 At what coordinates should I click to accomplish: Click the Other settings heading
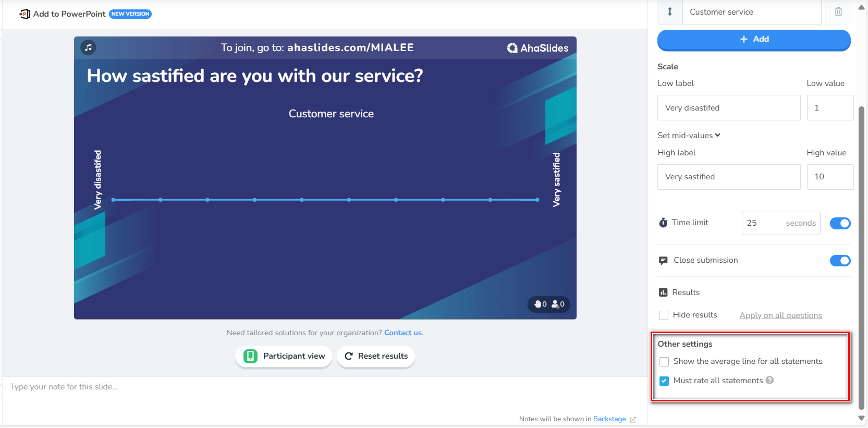(684, 344)
